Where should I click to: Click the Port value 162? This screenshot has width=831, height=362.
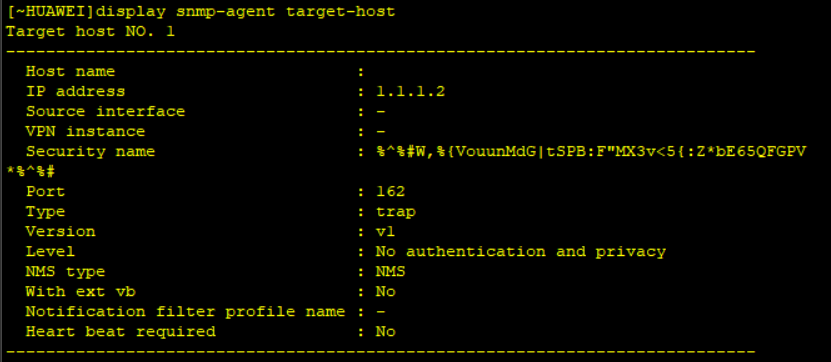pos(390,191)
